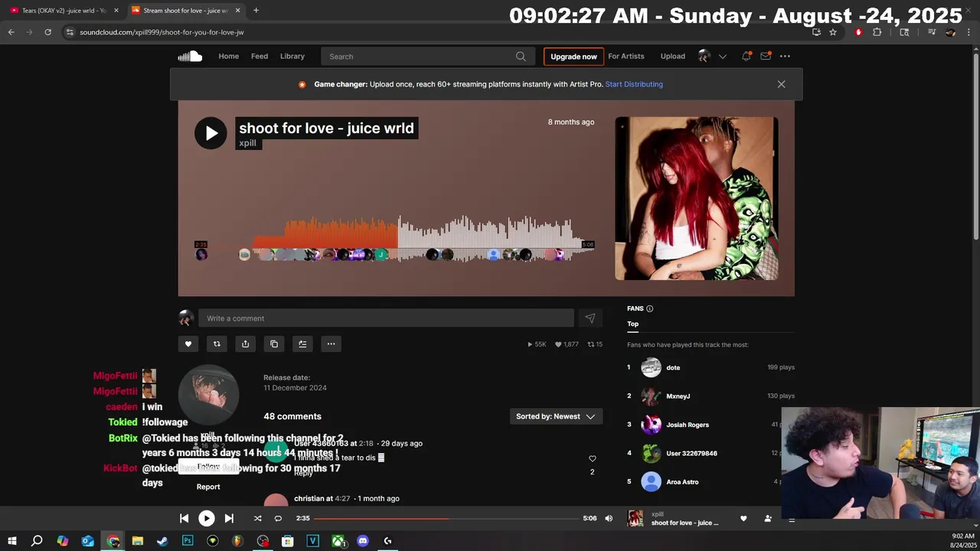The width and height of the screenshot is (980, 551).
Task: Open the header three-dots more menu
Action: click(x=785, y=56)
